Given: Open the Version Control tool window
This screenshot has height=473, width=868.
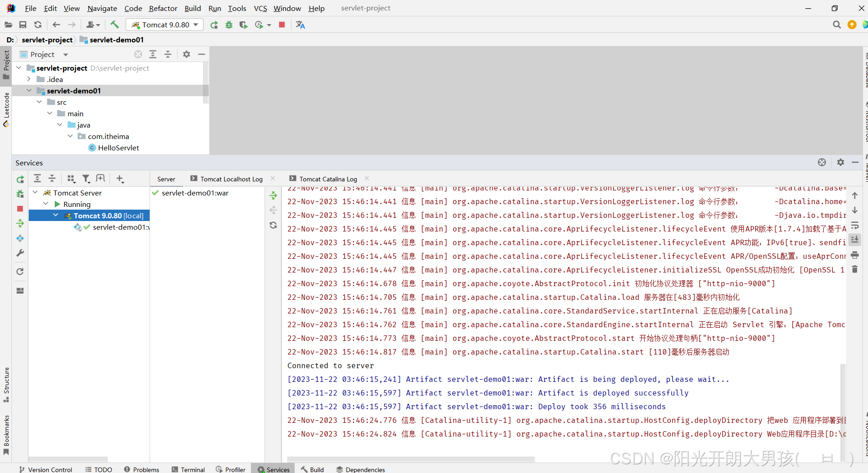Looking at the screenshot, I should (x=46, y=469).
